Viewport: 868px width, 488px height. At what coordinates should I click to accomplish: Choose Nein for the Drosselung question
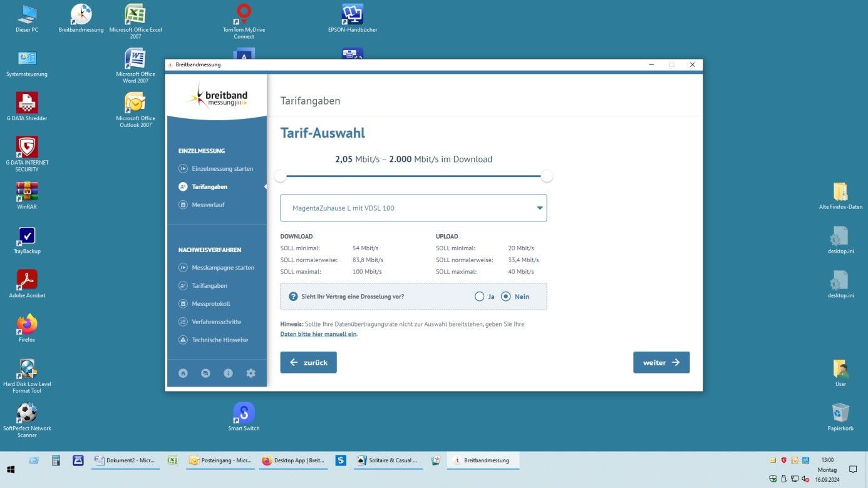[506, 297]
